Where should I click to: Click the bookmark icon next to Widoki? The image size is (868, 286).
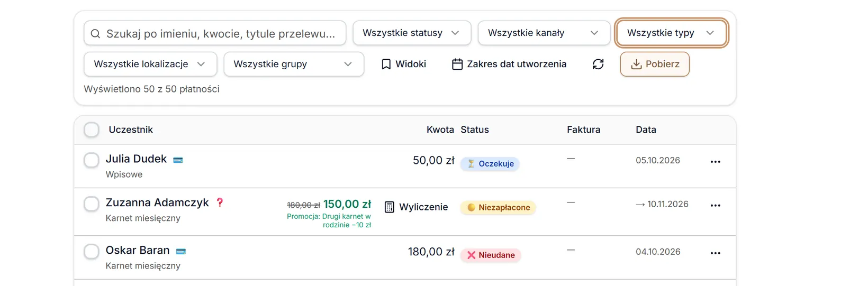[386, 64]
